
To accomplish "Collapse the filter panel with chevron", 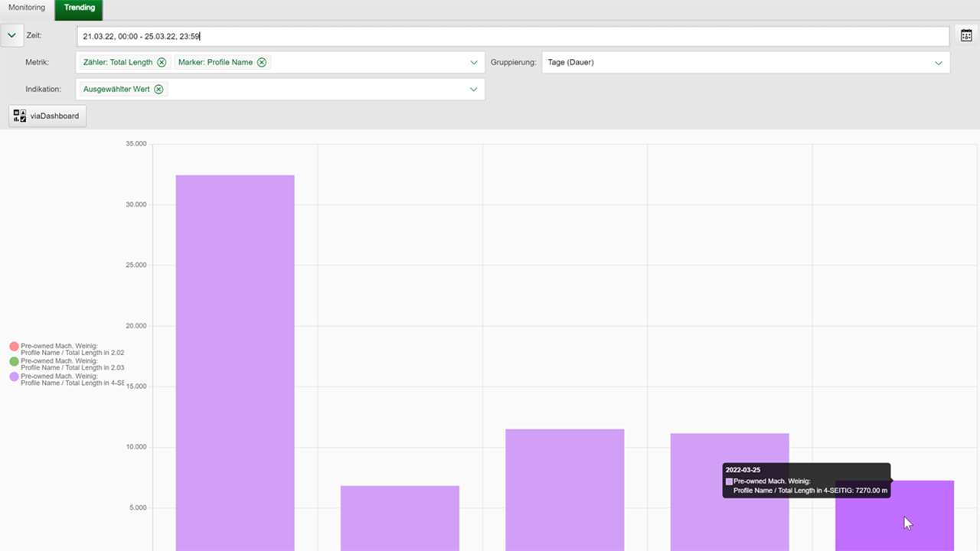I will coord(11,36).
